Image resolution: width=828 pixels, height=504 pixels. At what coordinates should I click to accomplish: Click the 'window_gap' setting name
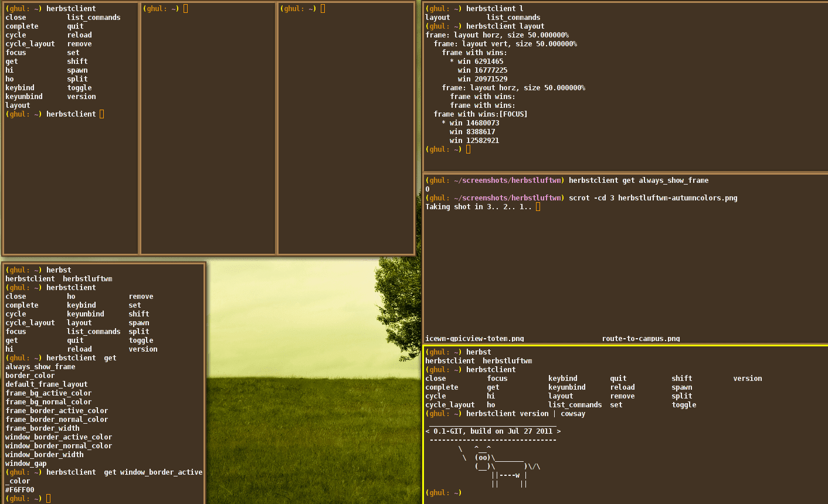click(26, 464)
